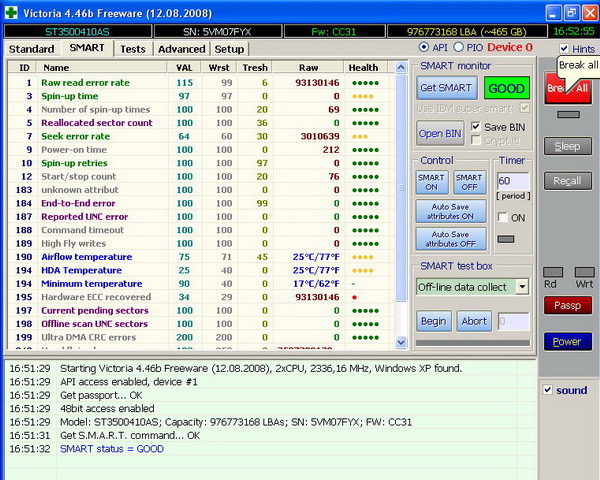Disable the Hints checkbox

pos(564,49)
